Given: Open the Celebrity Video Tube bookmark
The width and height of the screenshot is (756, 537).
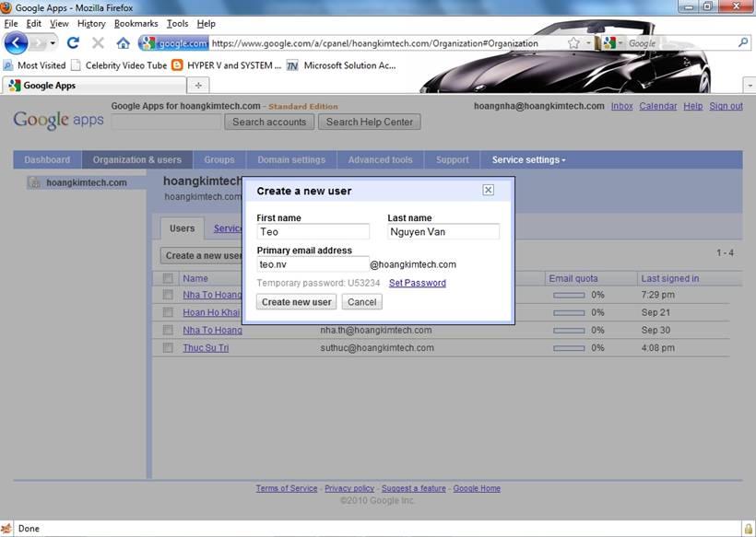Looking at the screenshot, I should pyautogui.click(x=119, y=65).
